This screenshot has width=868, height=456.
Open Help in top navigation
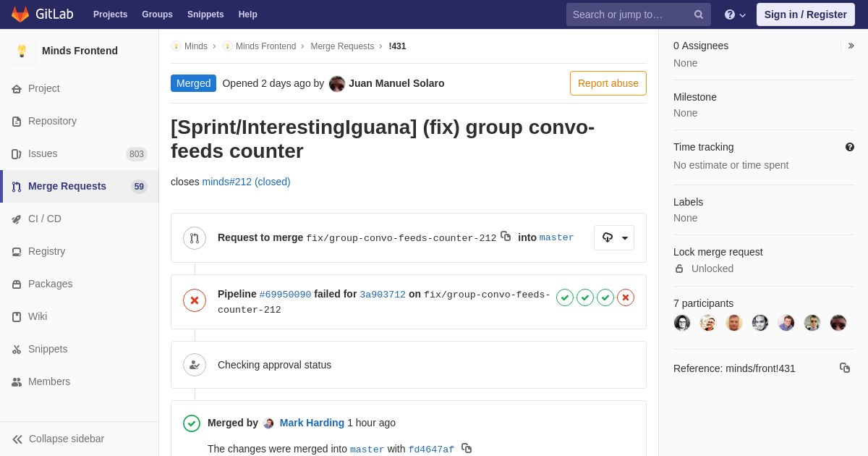(x=248, y=14)
